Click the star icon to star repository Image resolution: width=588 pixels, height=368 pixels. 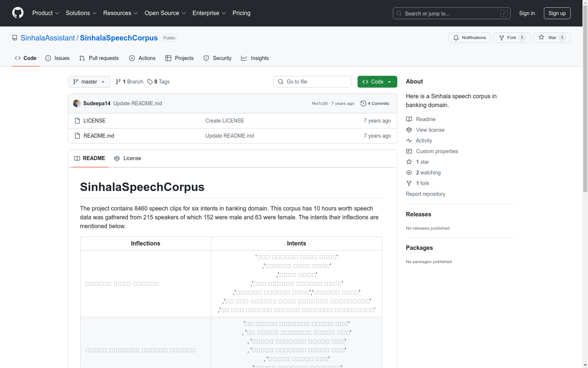[541, 37]
